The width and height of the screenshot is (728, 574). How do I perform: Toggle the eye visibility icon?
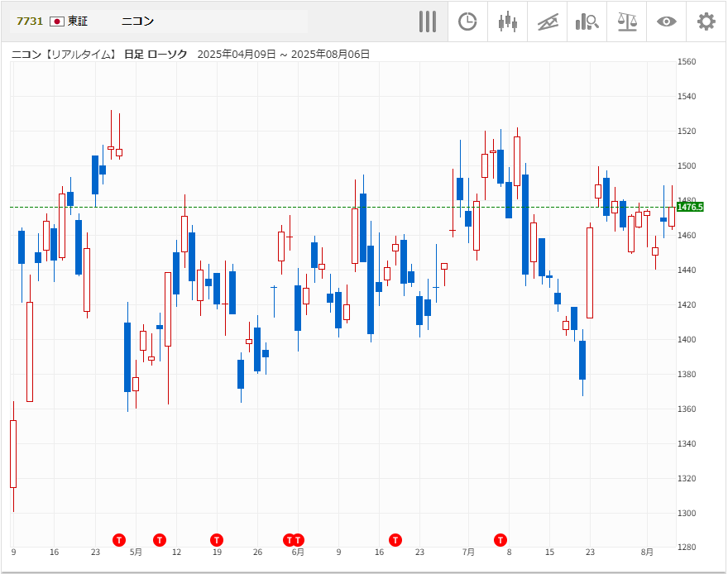click(666, 22)
